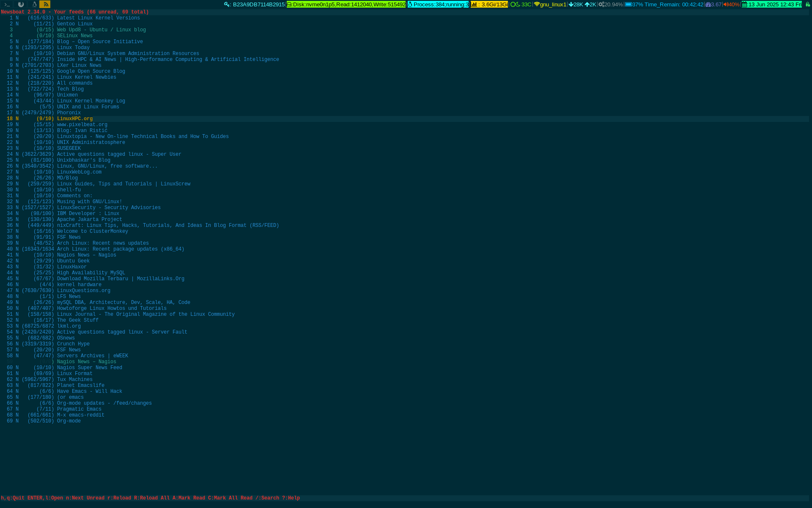Select Active questions tagged linux - Server Fault
The height and width of the screenshot is (508, 812).
pos(122,332)
